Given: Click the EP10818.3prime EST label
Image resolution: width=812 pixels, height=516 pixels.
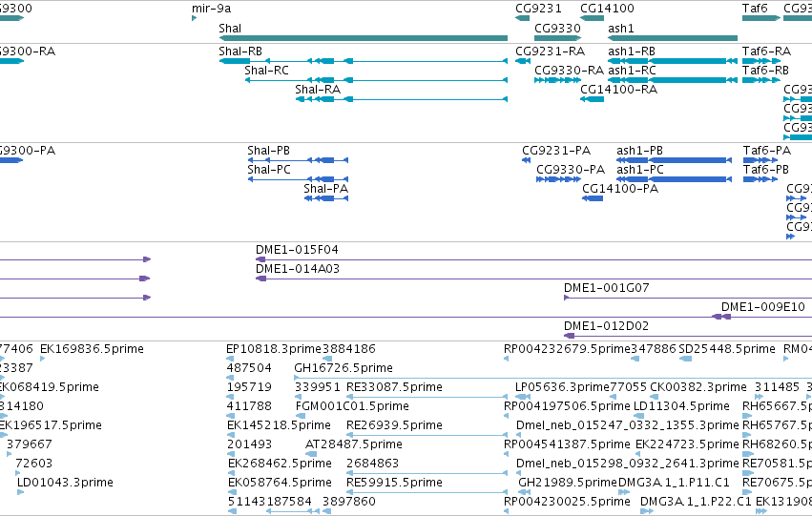Looking at the screenshot, I should tap(274, 349).
